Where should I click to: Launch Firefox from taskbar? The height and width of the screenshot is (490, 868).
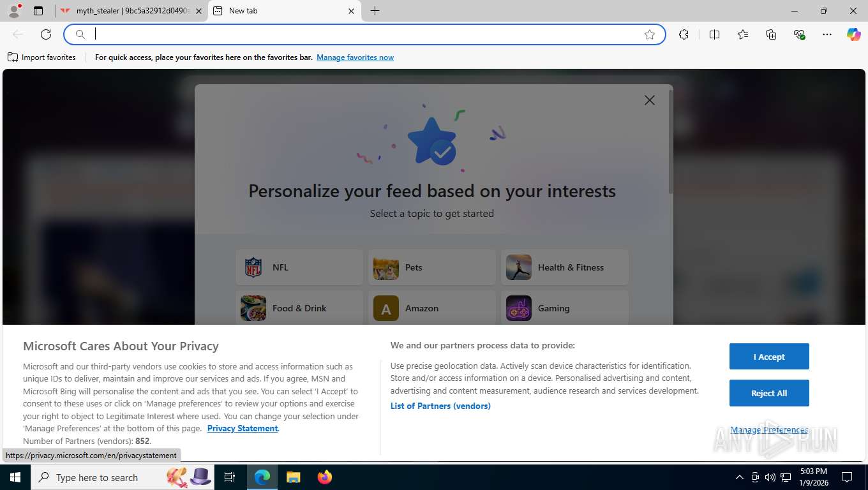tap(324, 477)
